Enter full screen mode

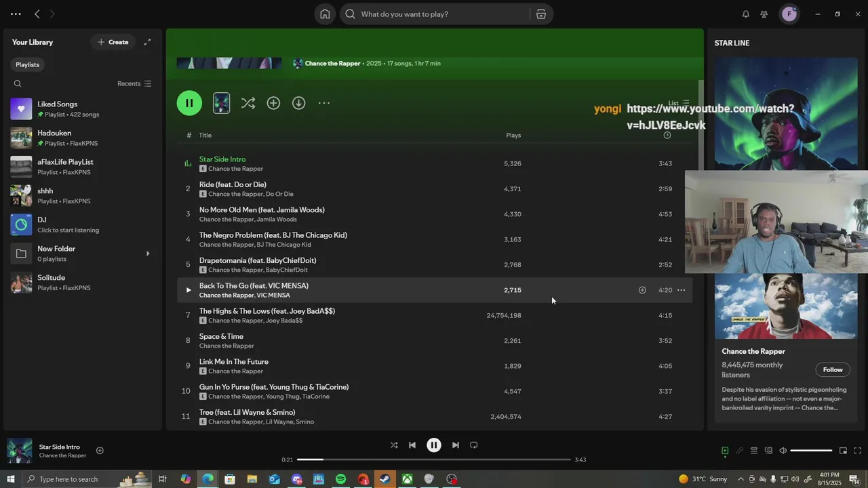857,451
